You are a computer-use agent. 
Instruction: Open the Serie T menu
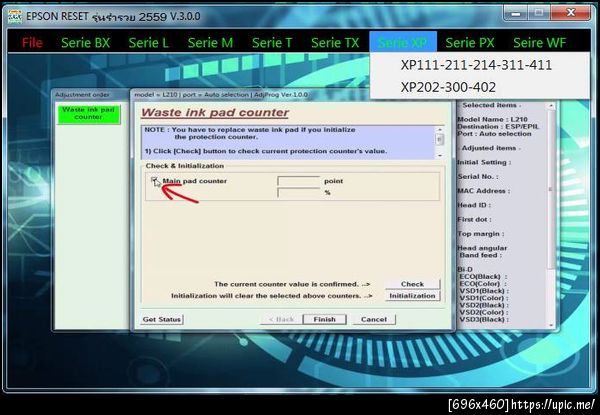point(272,42)
